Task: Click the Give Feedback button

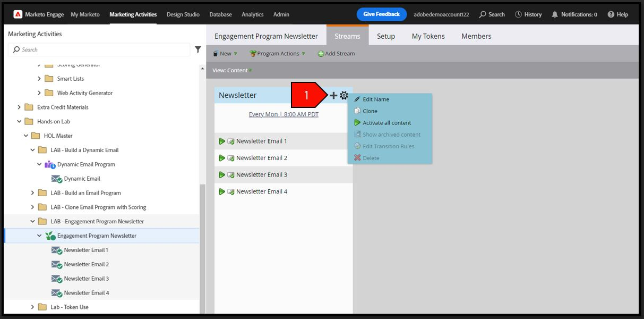Action: (x=382, y=14)
